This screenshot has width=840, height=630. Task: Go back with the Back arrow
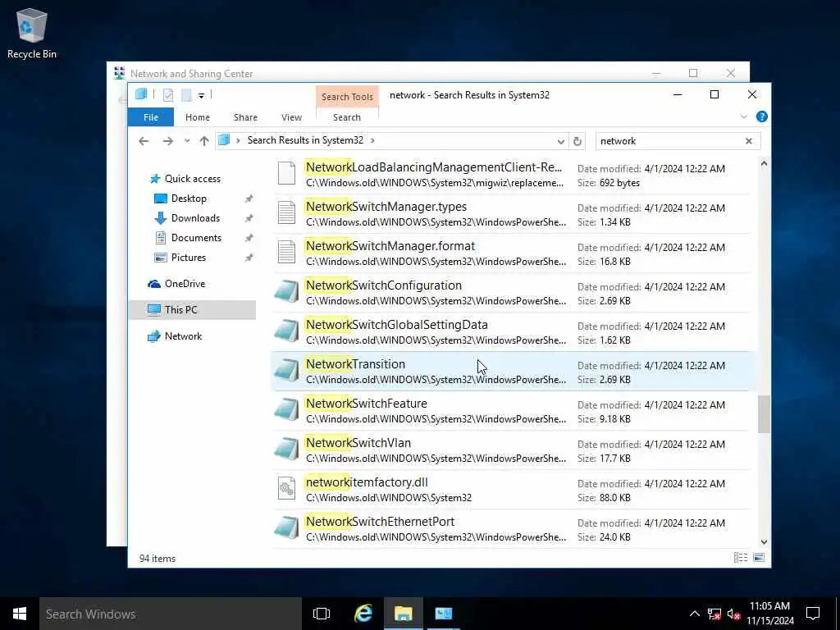144,141
